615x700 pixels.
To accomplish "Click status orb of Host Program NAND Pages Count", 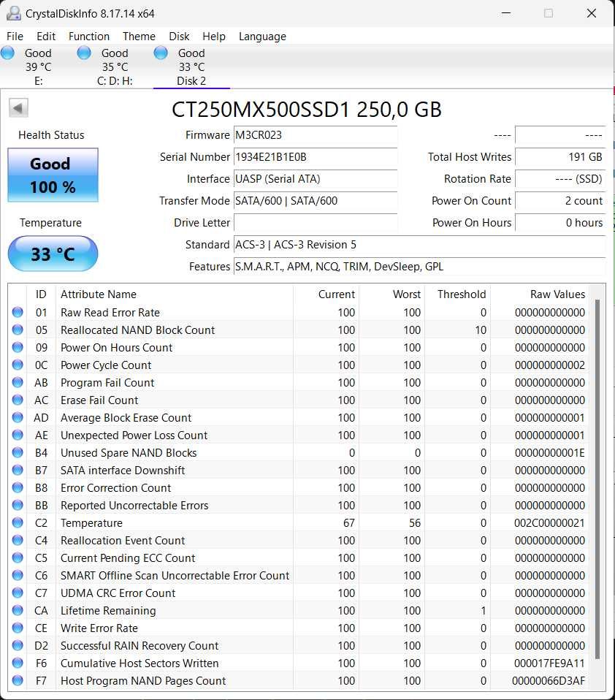I will coord(18,680).
